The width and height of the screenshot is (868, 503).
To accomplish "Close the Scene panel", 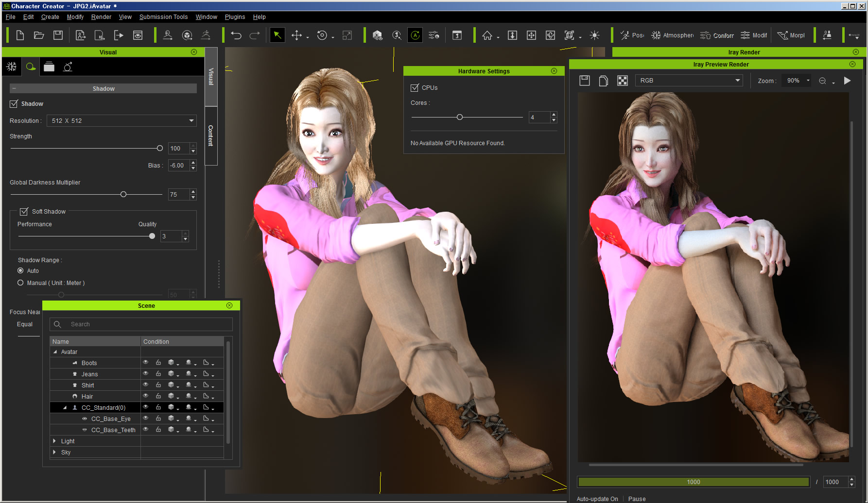I will pyautogui.click(x=229, y=305).
